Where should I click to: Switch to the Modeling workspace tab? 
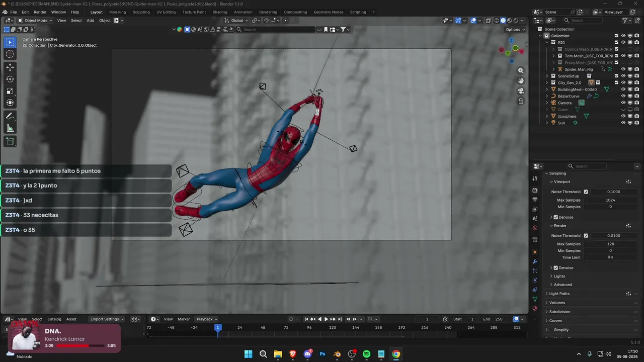[118, 12]
